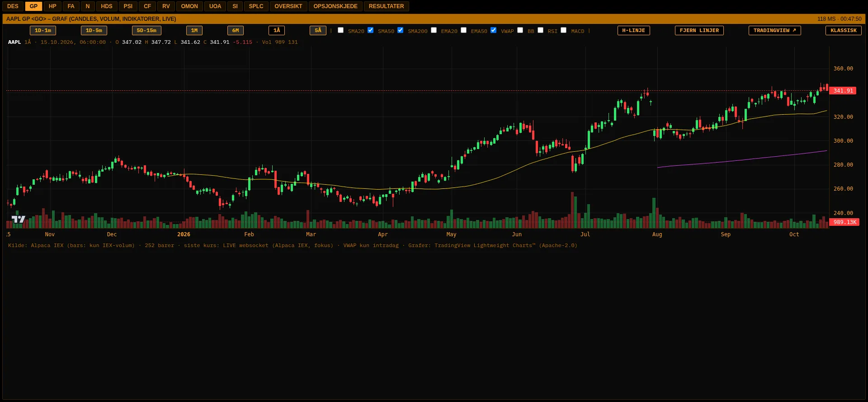The image size is (868, 402).
Task: Tick the EMA50 indicator checkbox
Action: point(463,30)
